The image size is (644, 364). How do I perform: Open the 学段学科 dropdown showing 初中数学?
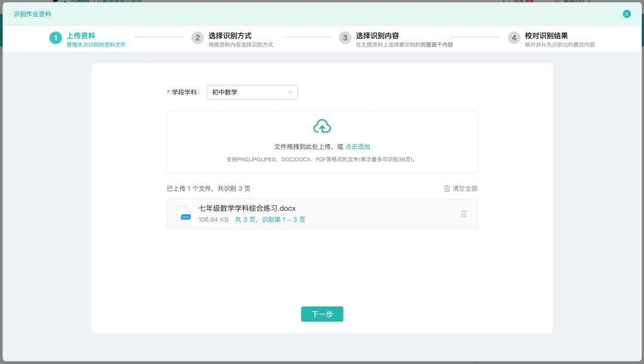coord(252,92)
